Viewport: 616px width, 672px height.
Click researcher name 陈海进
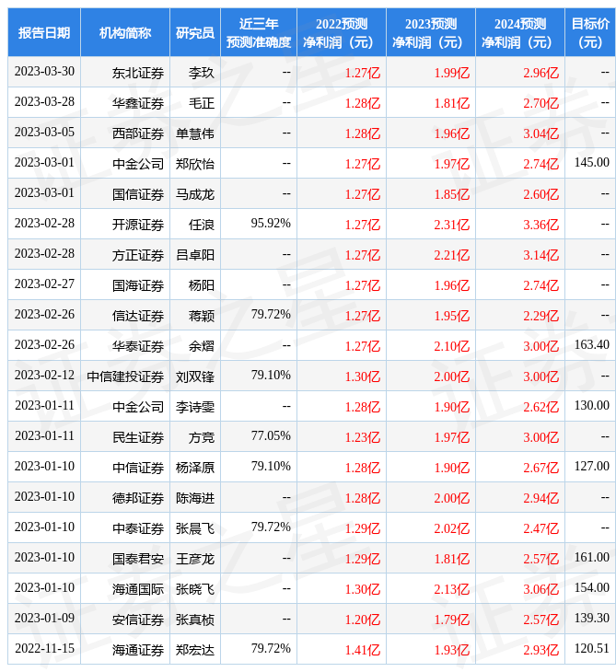[x=195, y=498]
